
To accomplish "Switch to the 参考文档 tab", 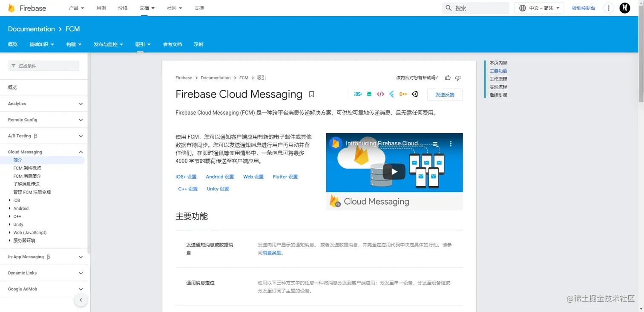I will click(172, 44).
